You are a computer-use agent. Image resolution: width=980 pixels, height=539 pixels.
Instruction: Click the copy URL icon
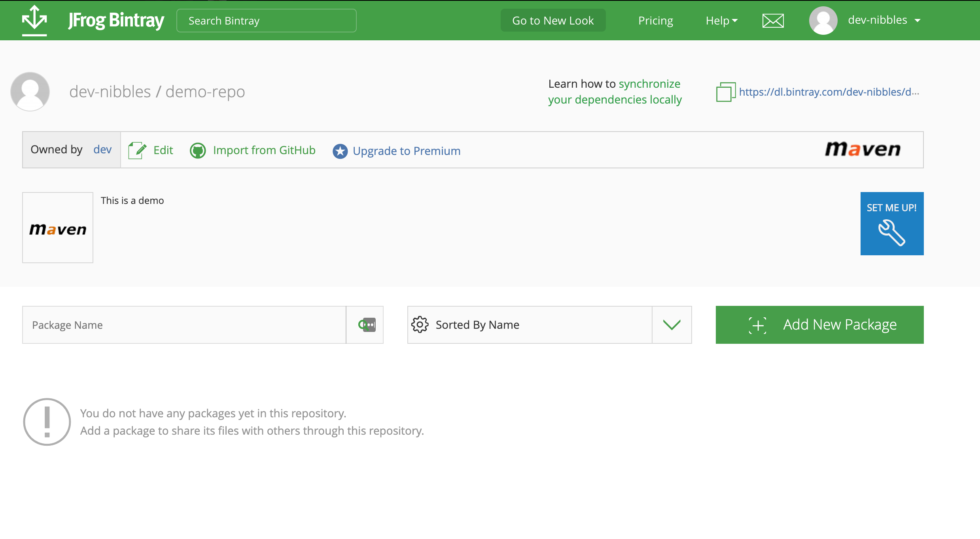click(x=725, y=92)
